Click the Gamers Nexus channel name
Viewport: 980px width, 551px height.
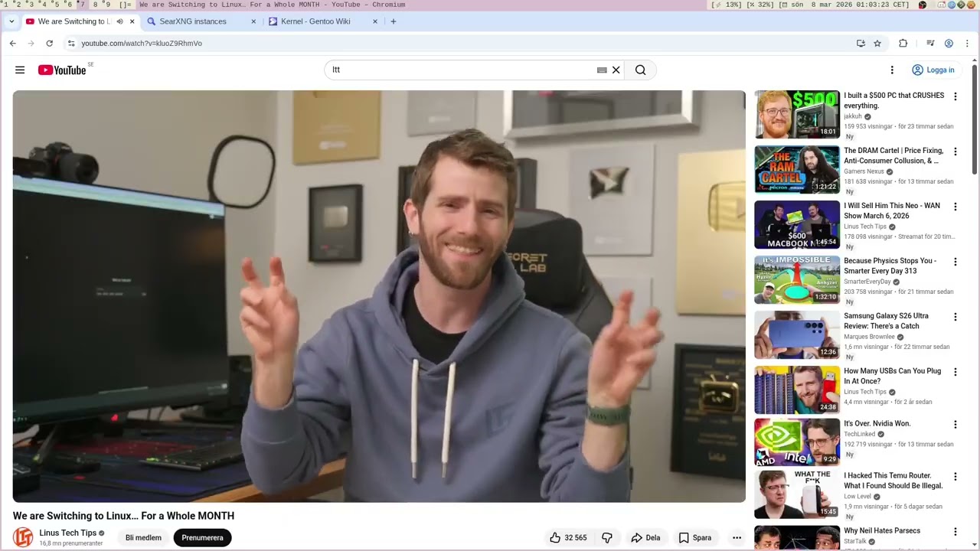coord(864,171)
